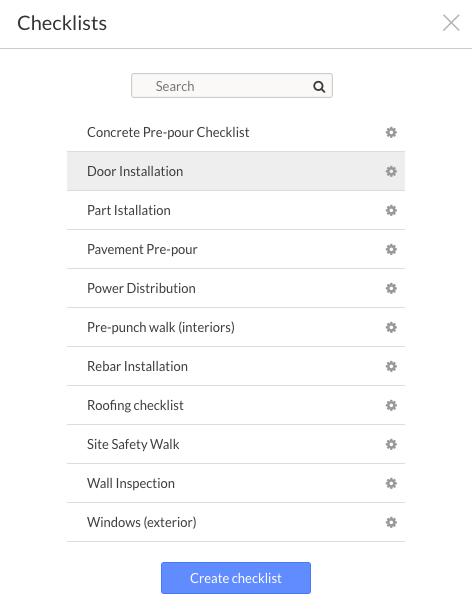Open gear options for Part Istallation
The width and height of the screenshot is (472, 610).
click(391, 210)
